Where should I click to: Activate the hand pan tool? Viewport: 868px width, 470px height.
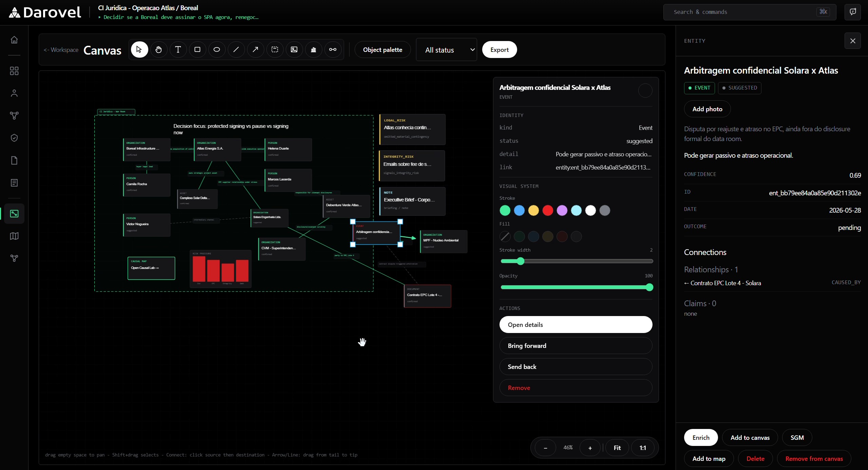(158, 50)
